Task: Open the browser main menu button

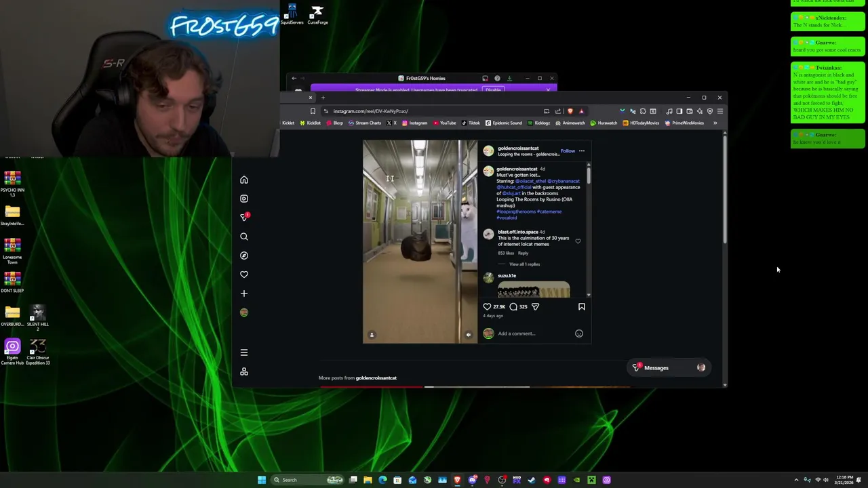Action: tap(720, 111)
